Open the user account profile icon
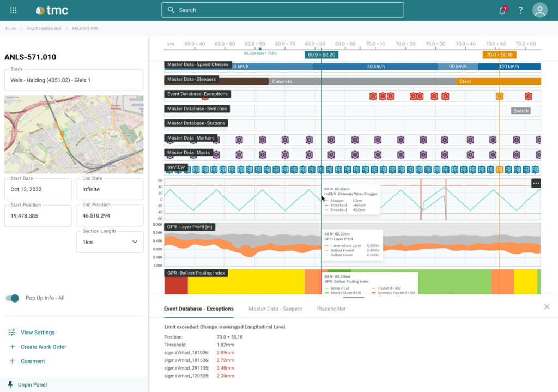The height and width of the screenshot is (392, 558). pos(539,10)
